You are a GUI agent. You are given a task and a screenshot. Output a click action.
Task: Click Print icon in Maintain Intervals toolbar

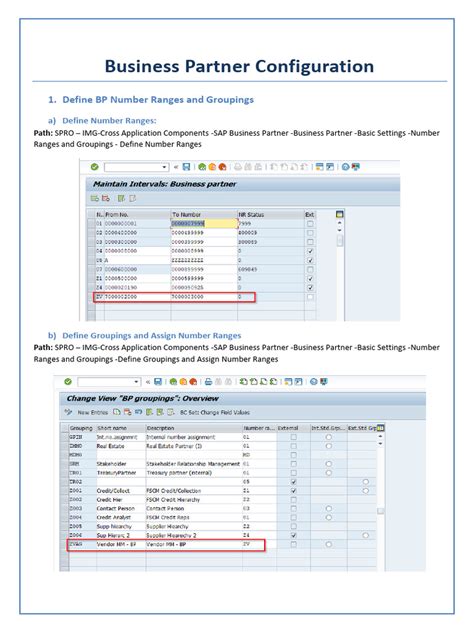[x=238, y=167]
